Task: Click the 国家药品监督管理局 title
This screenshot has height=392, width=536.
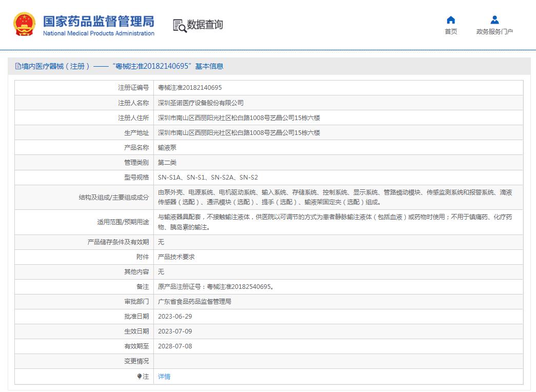Action: (x=98, y=21)
